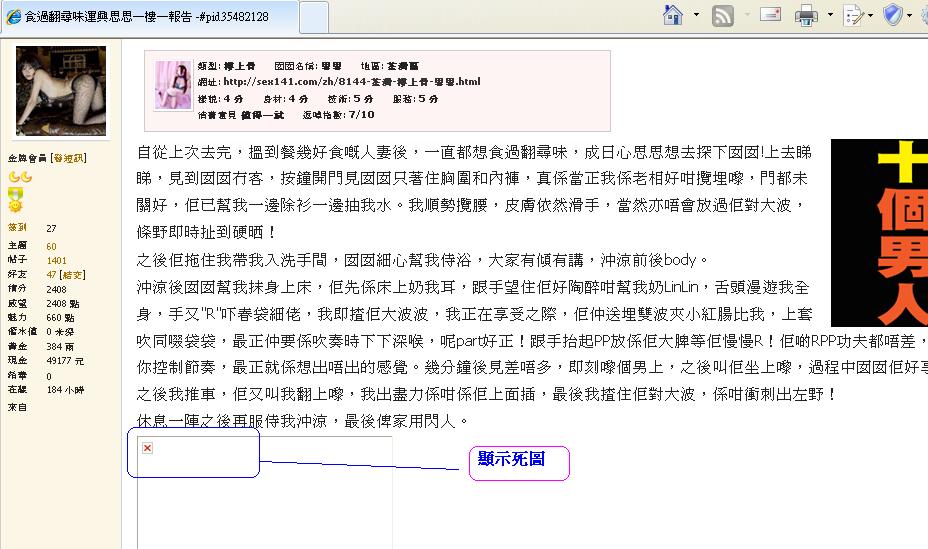Click the broken image red X icon
The width and height of the screenshot is (928, 549).
coord(147,448)
